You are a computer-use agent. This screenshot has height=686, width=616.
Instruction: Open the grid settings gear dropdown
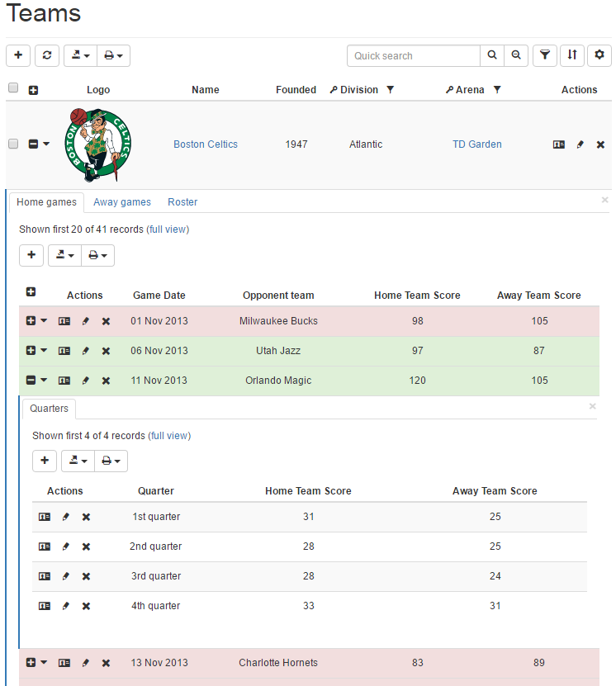coord(599,55)
